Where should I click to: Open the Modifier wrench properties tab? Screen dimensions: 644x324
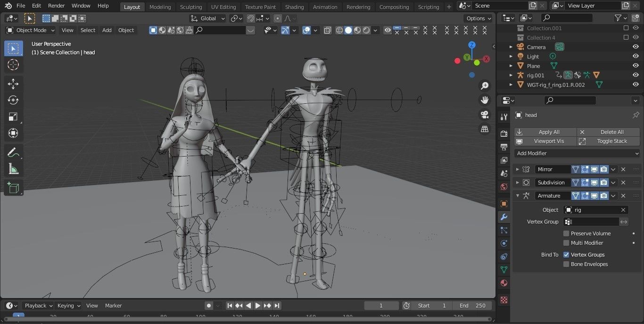coord(504,217)
